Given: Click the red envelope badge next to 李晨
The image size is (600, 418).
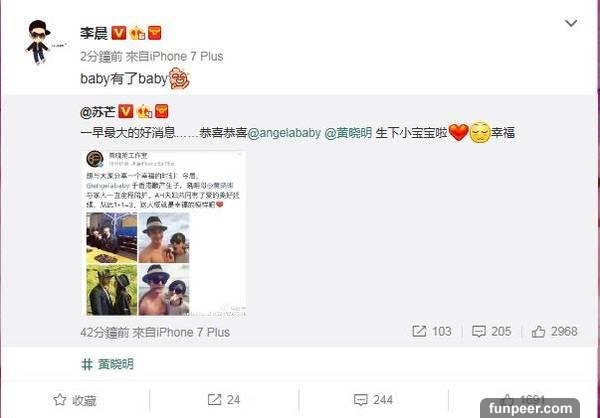Looking at the screenshot, I should click(155, 33).
